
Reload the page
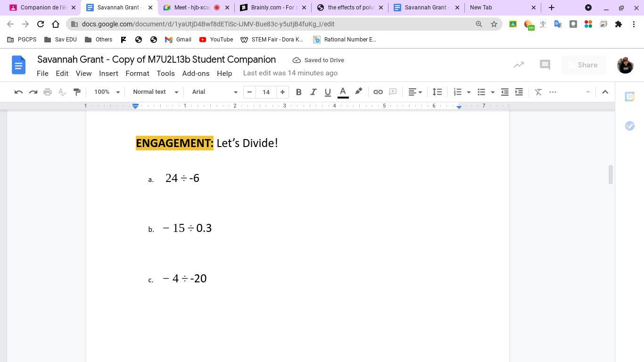tap(41, 24)
